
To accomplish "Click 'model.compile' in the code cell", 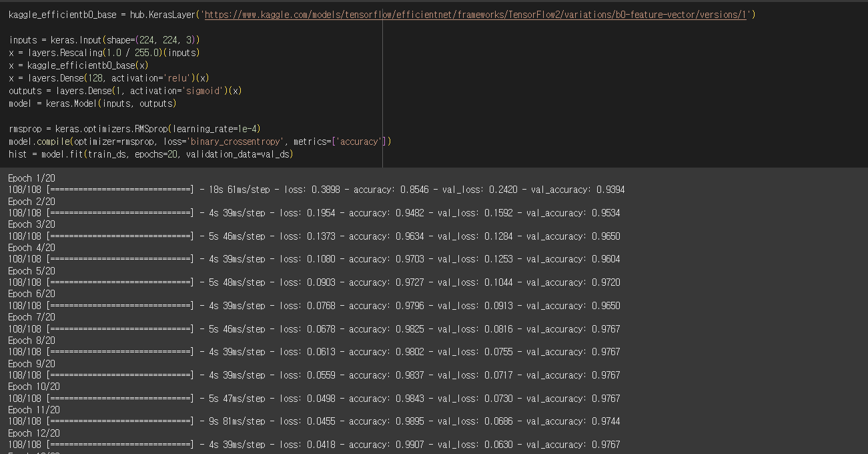I will (37, 142).
